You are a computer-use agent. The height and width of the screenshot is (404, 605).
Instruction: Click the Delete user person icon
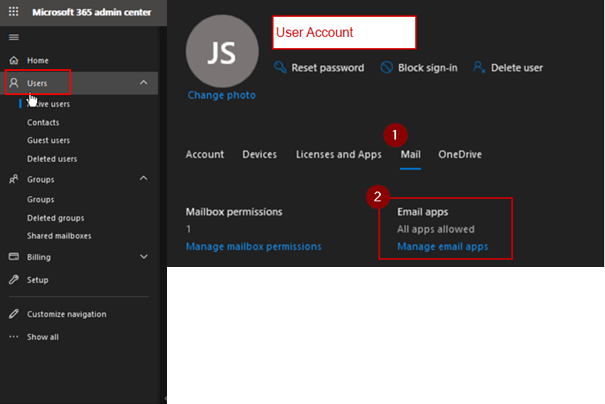479,67
